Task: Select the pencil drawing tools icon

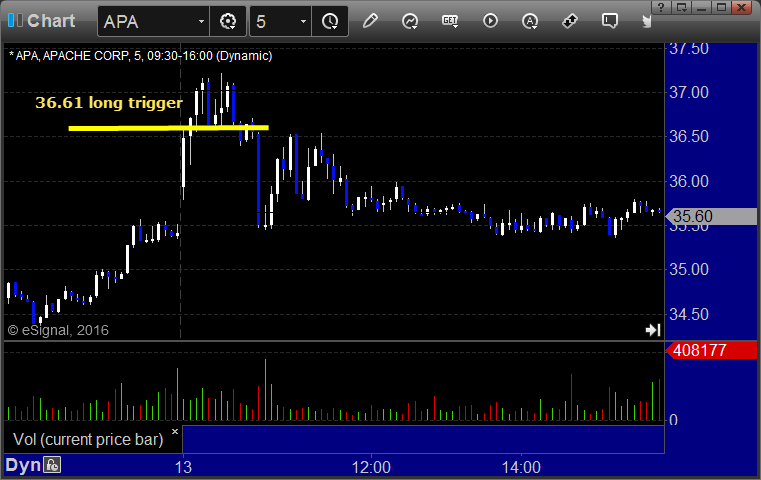Action: 370,21
